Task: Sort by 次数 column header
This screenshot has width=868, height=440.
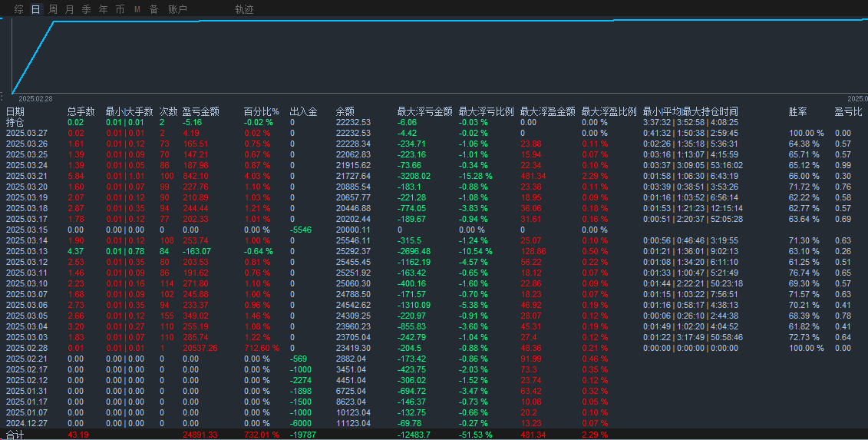Action: [x=168, y=111]
